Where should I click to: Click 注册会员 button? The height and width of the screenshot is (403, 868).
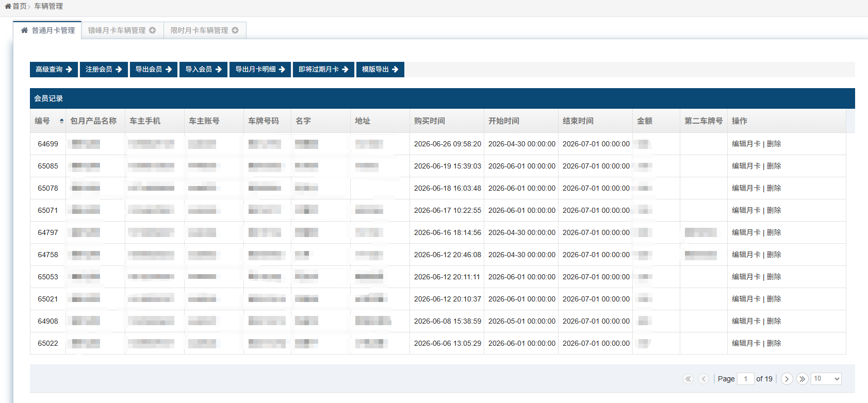coord(104,70)
